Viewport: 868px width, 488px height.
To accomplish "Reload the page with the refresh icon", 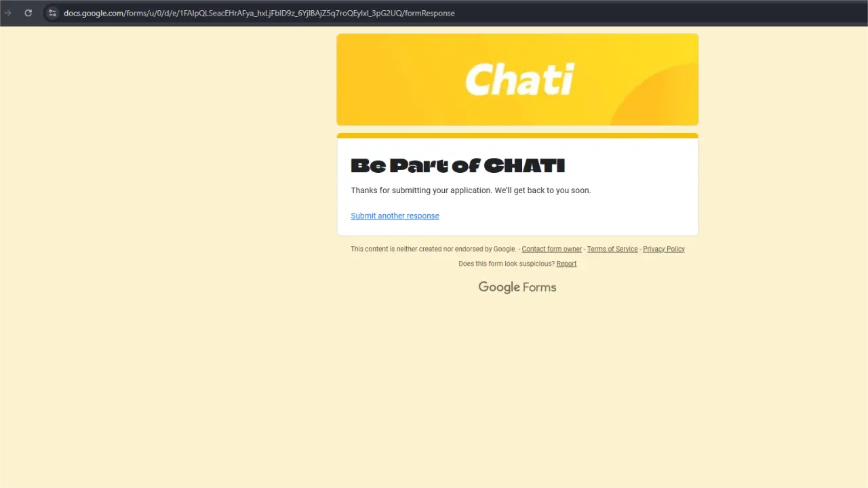I will (28, 13).
